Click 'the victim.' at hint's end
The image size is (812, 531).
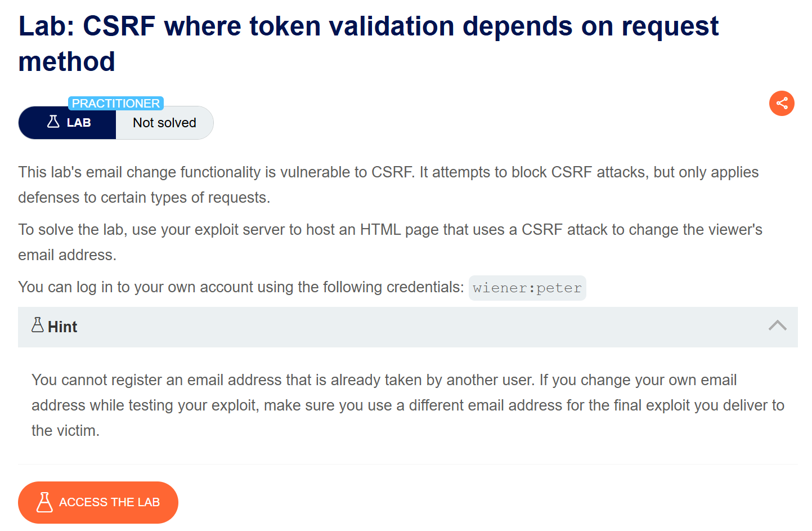(x=65, y=431)
